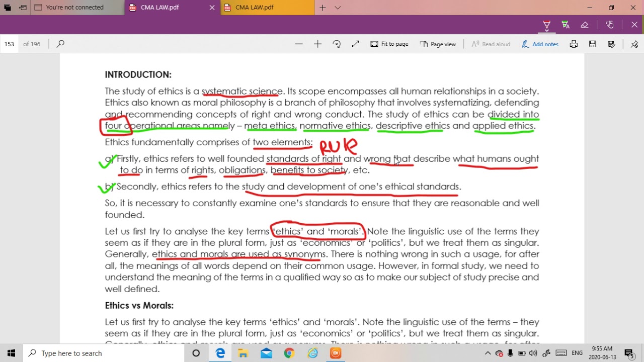
Task: Launch Internet Explorer from the taskbar
Action: coord(312,353)
